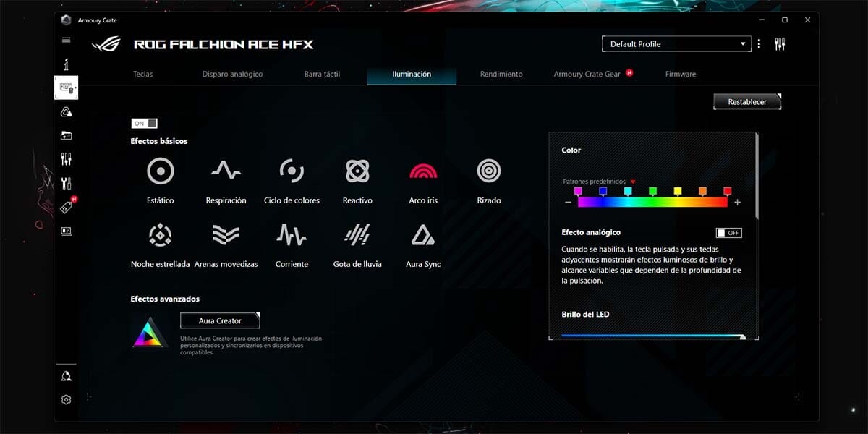This screenshot has width=868, height=434.
Task: Click the Brillo del LED brightness slider
Action: tap(652, 336)
